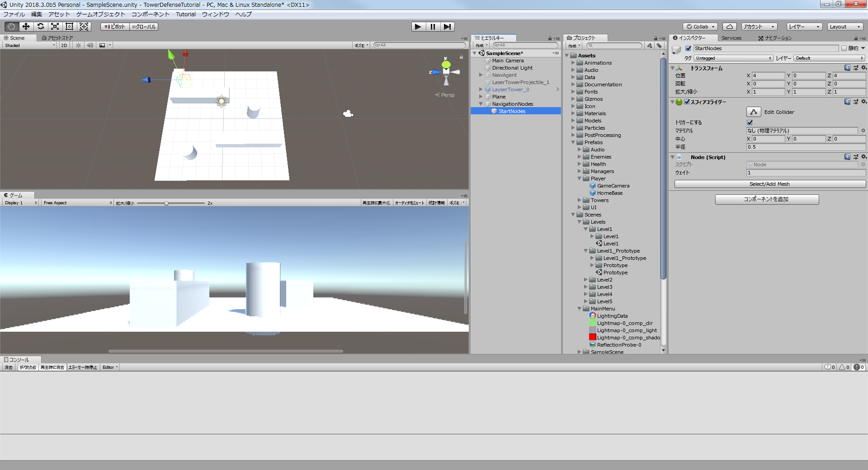868x470 pixels.
Task: Open Transform component help icon
Action: (847, 68)
